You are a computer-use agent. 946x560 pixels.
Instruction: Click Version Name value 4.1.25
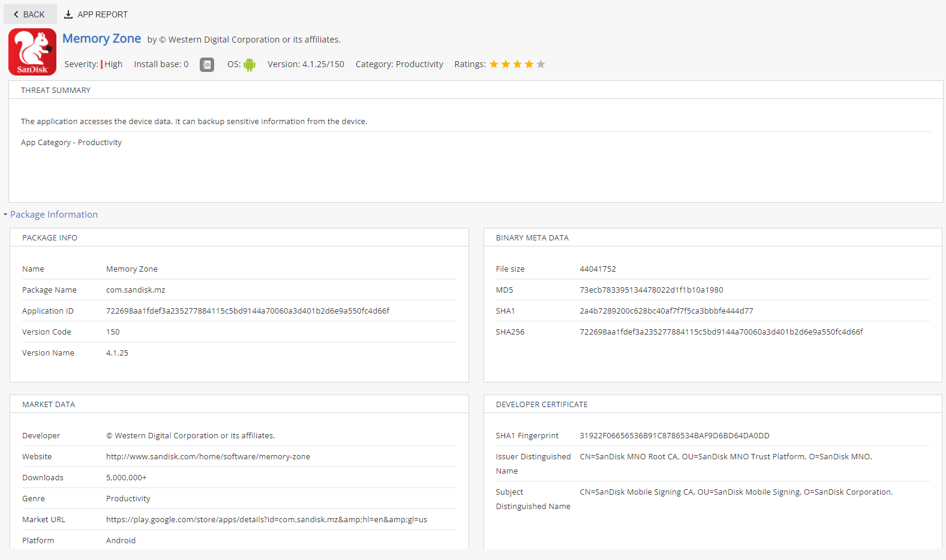point(117,353)
